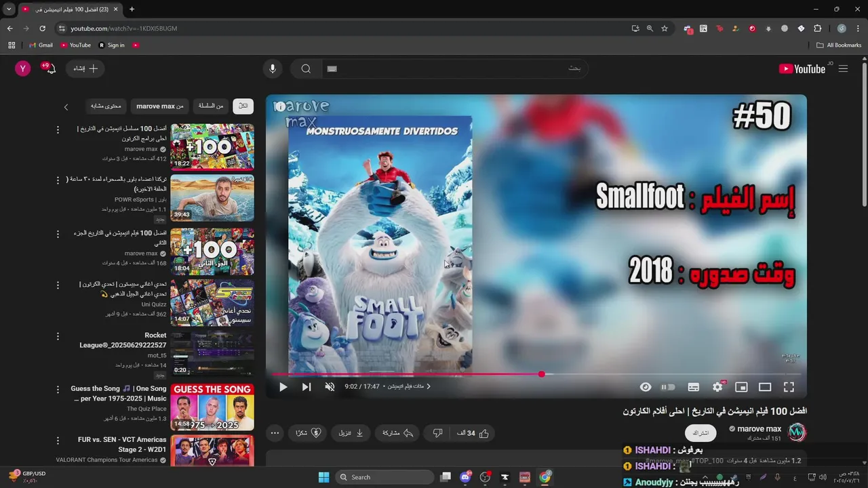868x488 pixels.
Task: Select 'من marove max' filter chip
Action: (160, 106)
